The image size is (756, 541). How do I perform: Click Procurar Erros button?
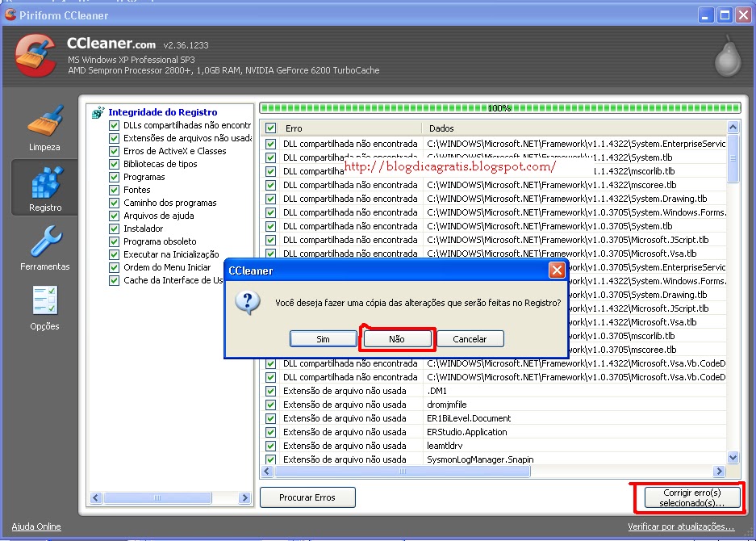point(307,497)
